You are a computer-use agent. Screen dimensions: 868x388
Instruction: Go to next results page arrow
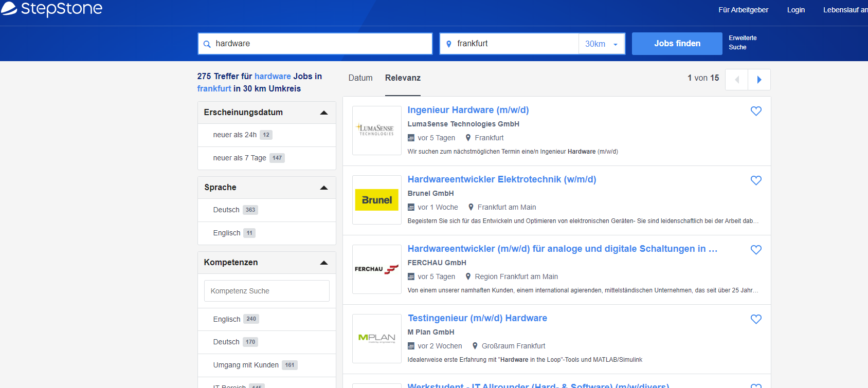(x=759, y=80)
